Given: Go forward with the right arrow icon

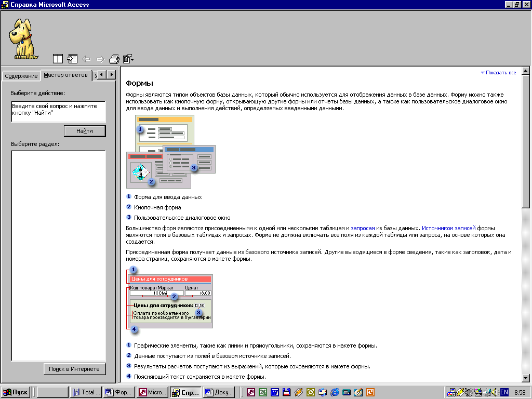Looking at the screenshot, I should click(100, 59).
